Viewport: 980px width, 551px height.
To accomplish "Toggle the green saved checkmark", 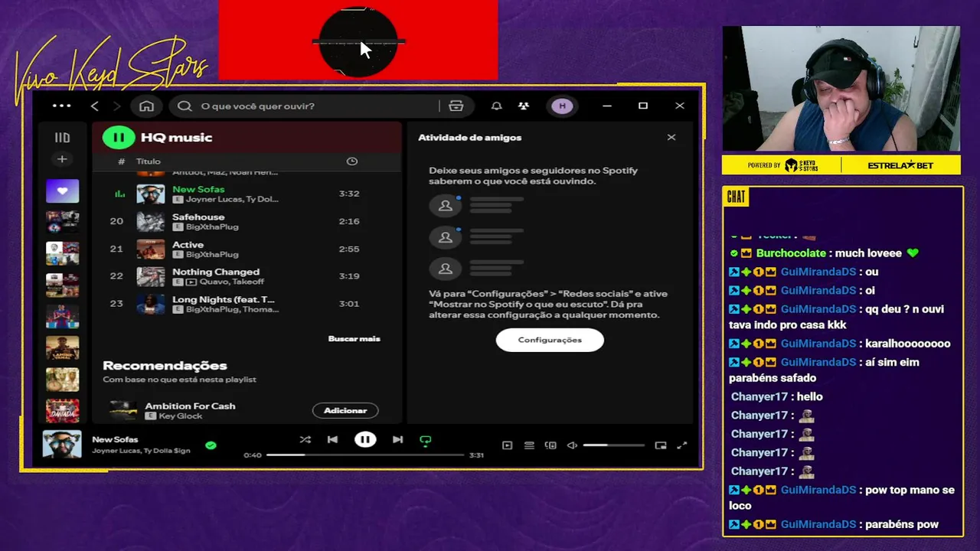I will pyautogui.click(x=211, y=445).
